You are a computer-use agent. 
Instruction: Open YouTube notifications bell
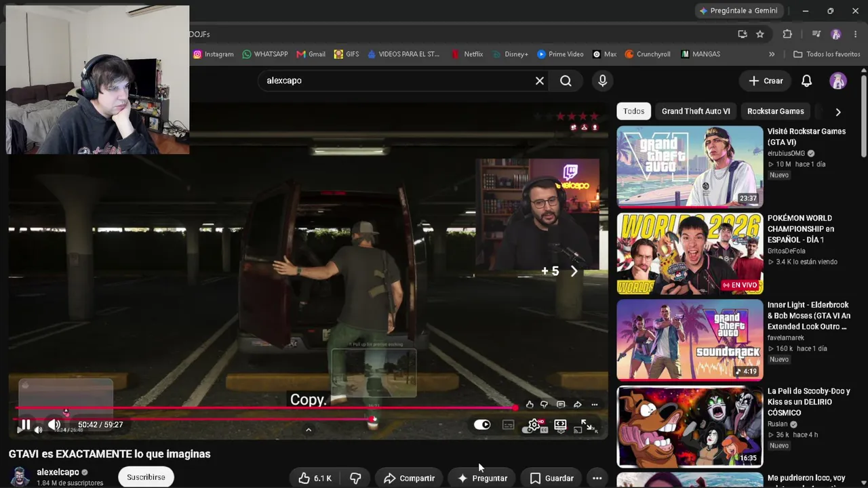(806, 81)
